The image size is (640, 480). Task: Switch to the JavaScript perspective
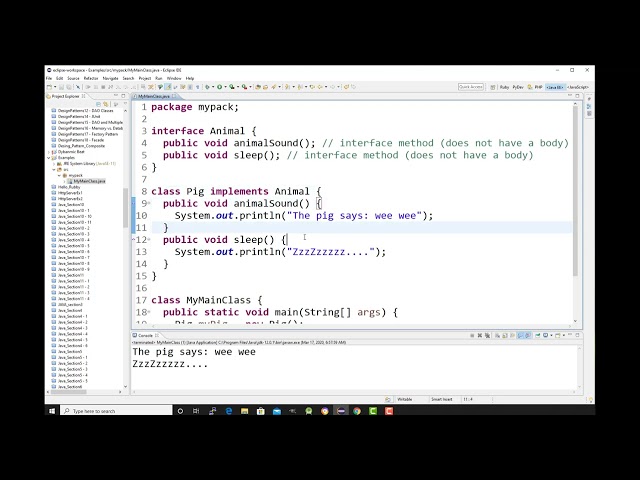[578, 87]
